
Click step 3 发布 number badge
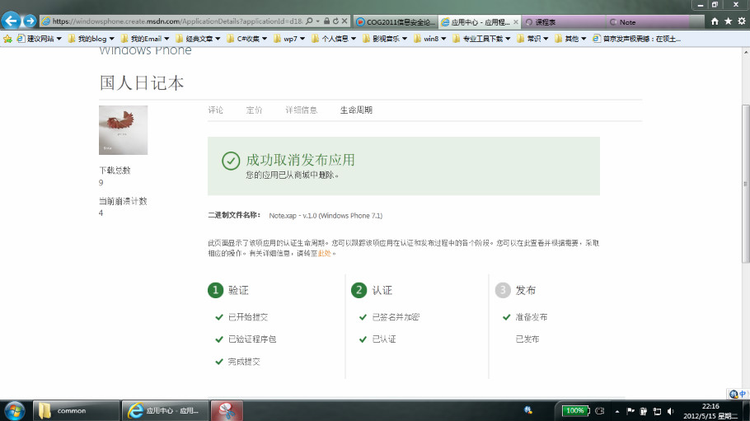(x=503, y=290)
